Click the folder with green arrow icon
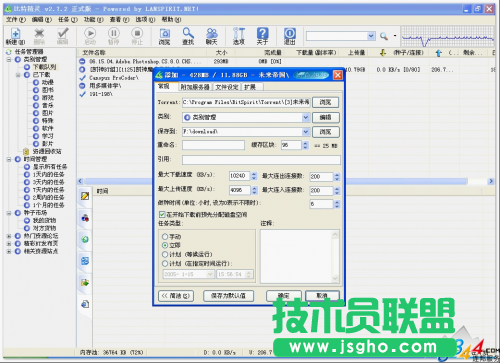Screen dimensions: 500x363 [x=85, y=283]
